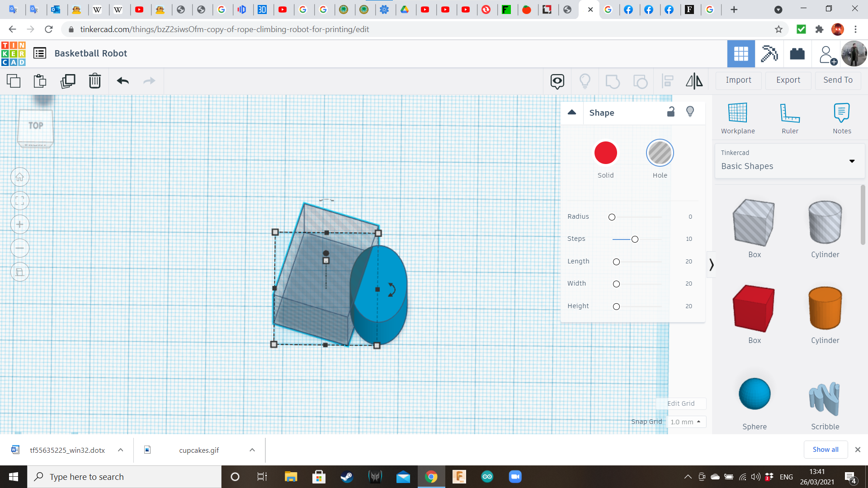
Task: Open the Send To menu
Action: (837, 80)
